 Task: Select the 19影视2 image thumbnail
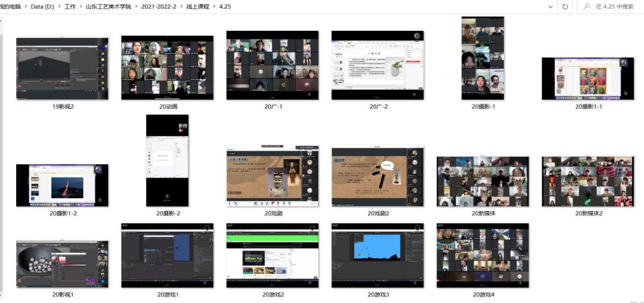62,68
